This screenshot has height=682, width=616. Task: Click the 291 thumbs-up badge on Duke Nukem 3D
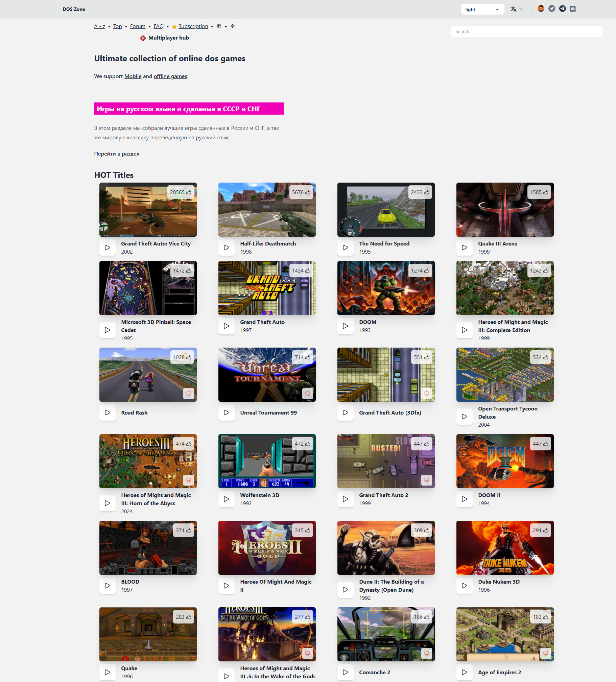pyautogui.click(x=541, y=531)
